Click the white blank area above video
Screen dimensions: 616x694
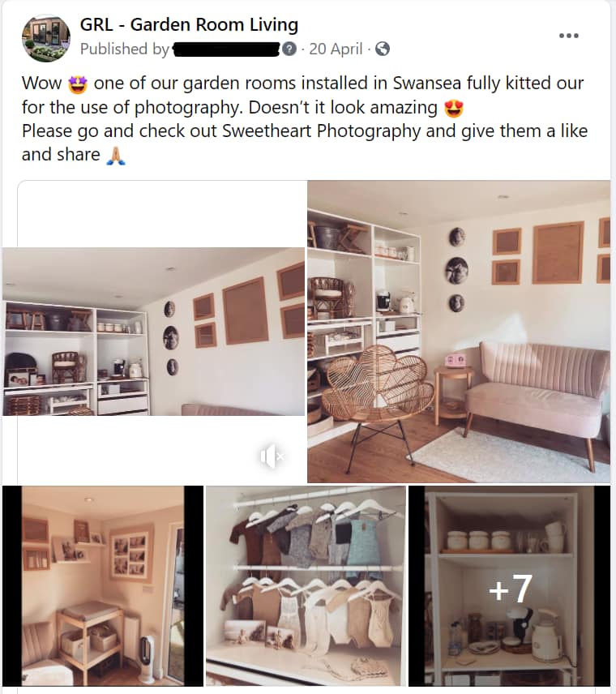point(161,214)
